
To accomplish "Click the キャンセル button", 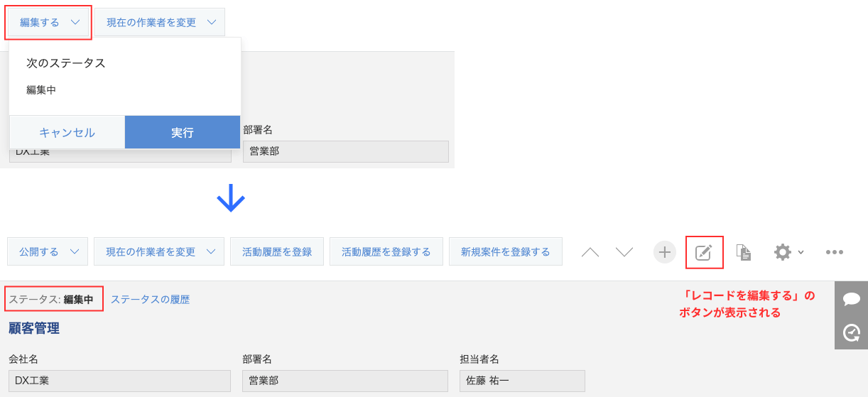I will [67, 132].
